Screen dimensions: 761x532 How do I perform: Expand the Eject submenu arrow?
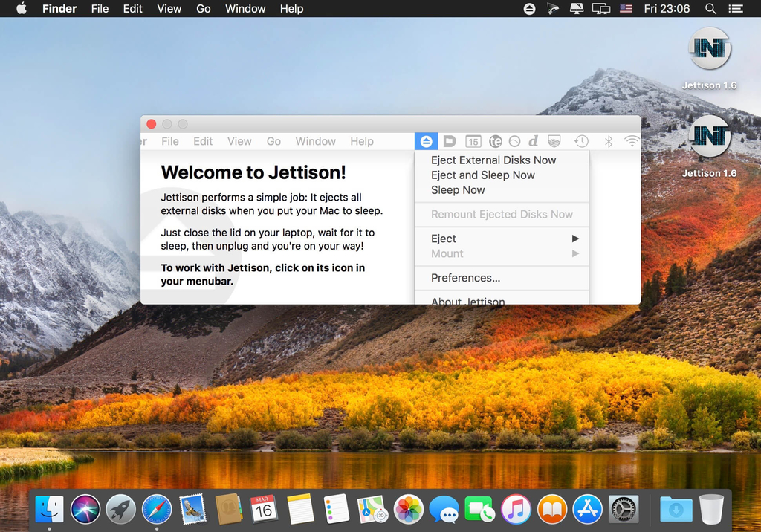pos(574,239)
